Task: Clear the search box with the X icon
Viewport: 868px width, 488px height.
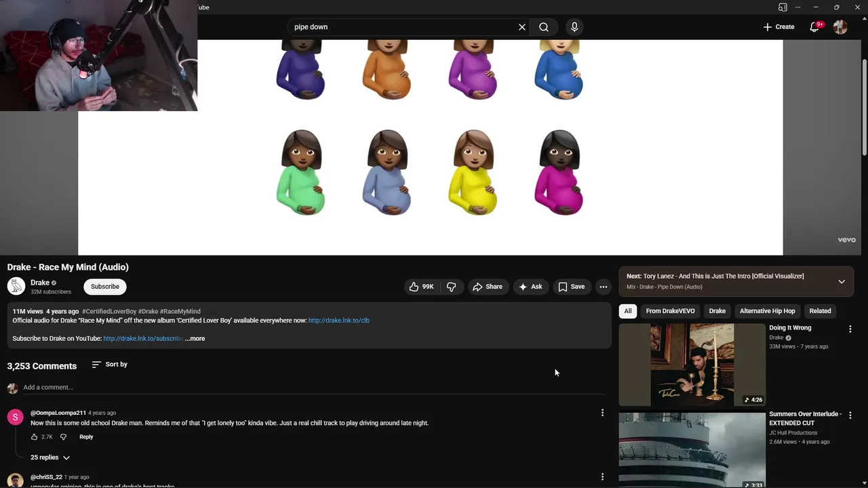Action: click(522, 27)
